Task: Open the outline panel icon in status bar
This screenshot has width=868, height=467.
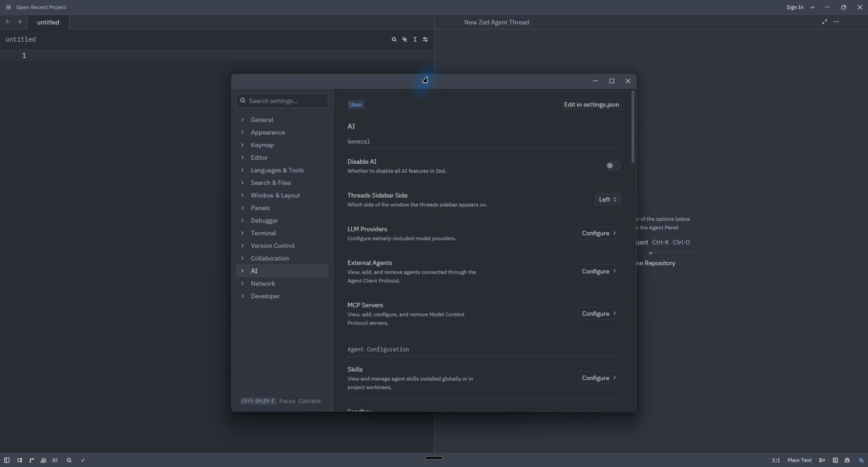Action: coord(56,461)
